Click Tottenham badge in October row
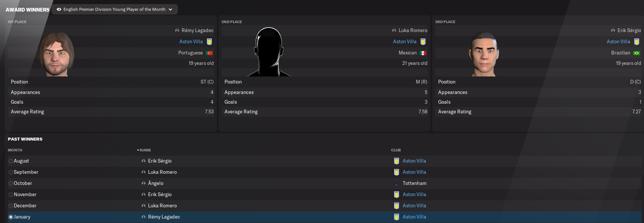Viewport: 644px width, 223px height. point(396,183)
